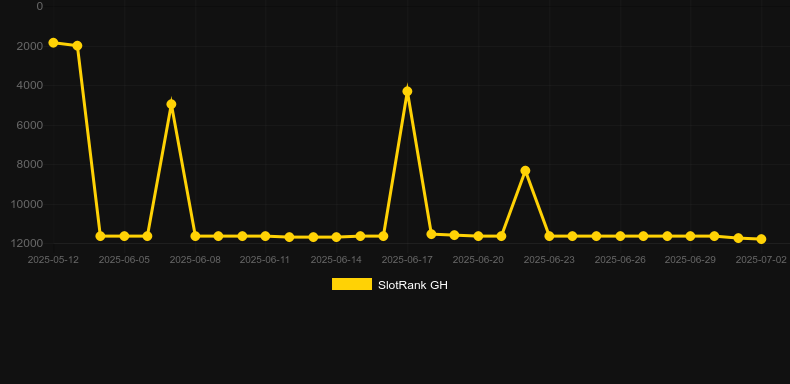Select the data point above 2025-06-23
Screen dimensions: 790x384
(549, 236)
